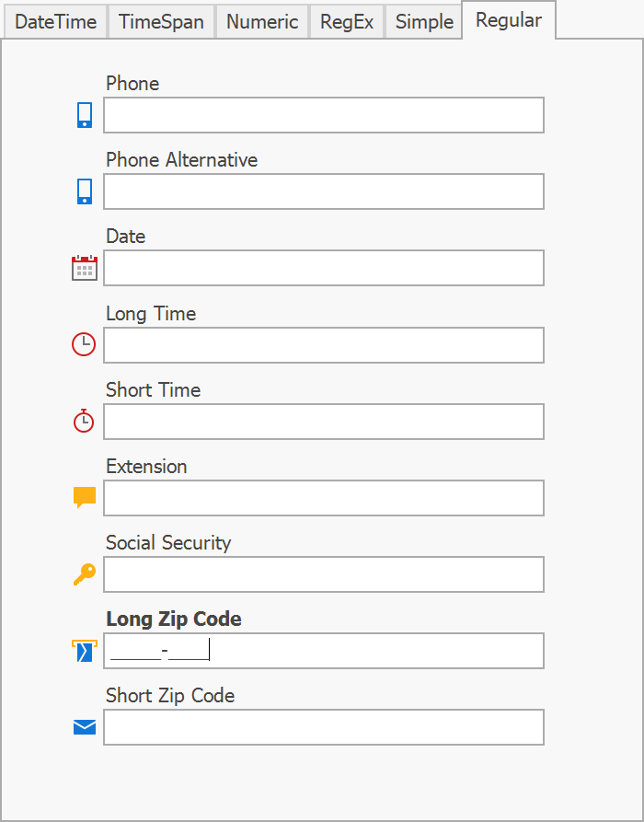The width and height of the screenshot is (644, 822).
Task: Switch to the DateTime tab
Action: (x=55, y=22)
